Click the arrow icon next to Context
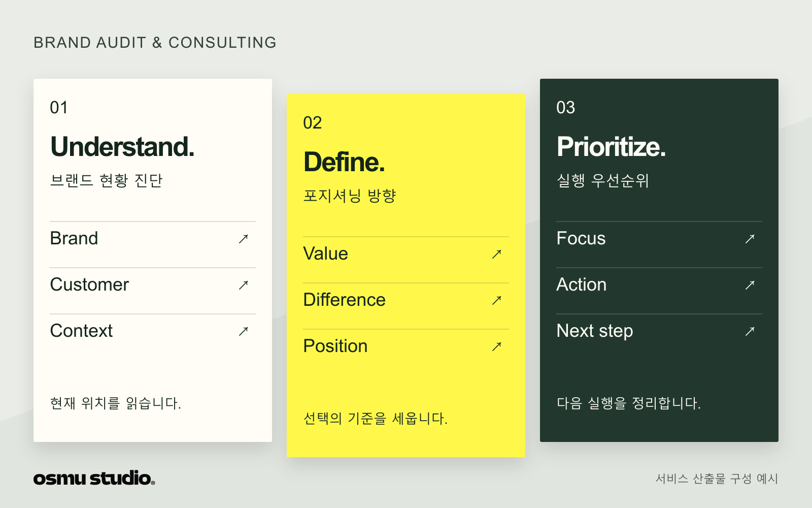 coord(244,331)
